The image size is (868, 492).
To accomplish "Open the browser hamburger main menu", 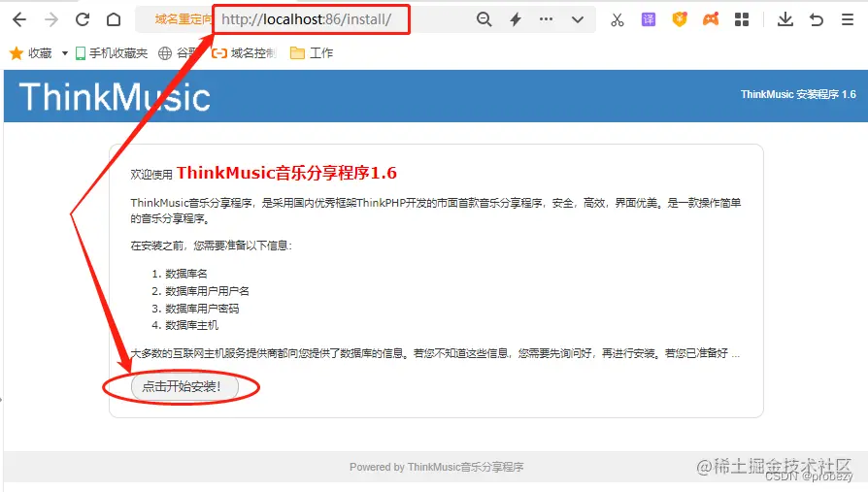I will tap(848, 20).
